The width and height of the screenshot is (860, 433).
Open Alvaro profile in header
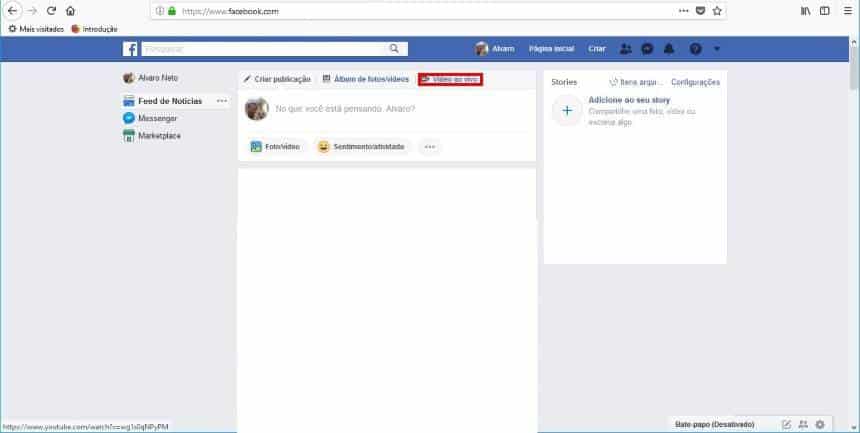pos(495,49)
